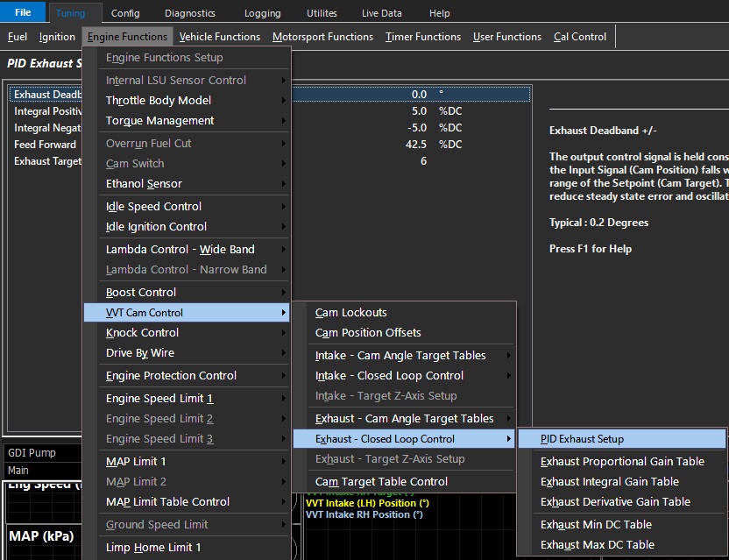Image resolution: width=729 pixels, height=560 pixels.
Task: Open the Exhaust Min DC Table
Action: (622, 525)
